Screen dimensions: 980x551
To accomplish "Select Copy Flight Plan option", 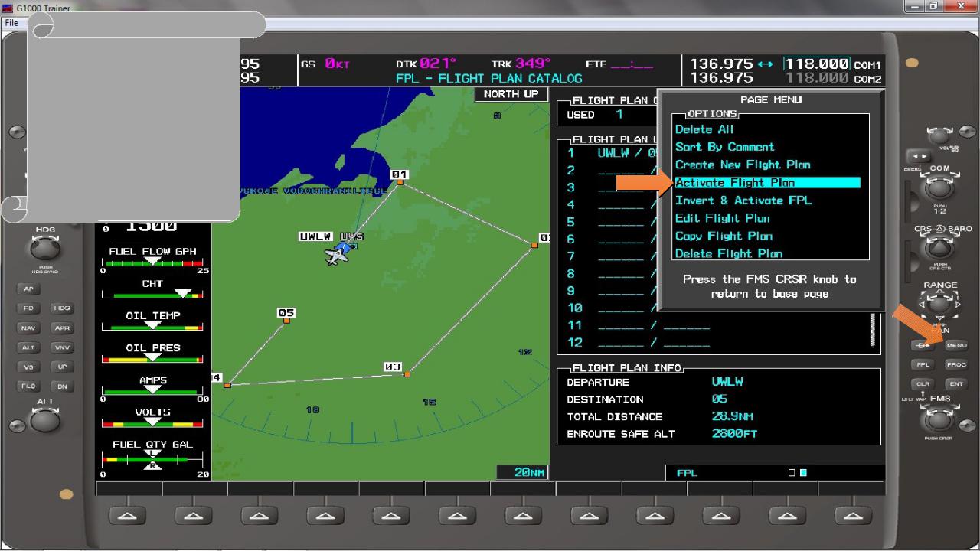I will (724, 236).
